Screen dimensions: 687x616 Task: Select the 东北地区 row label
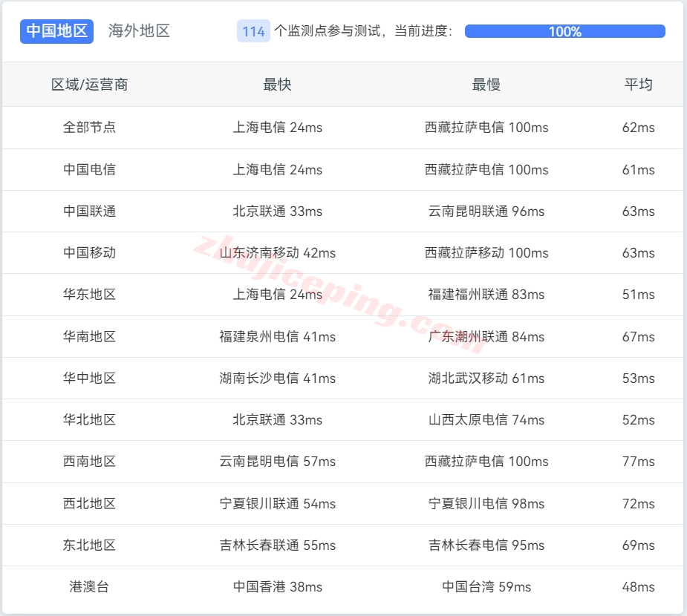(89, 545)
